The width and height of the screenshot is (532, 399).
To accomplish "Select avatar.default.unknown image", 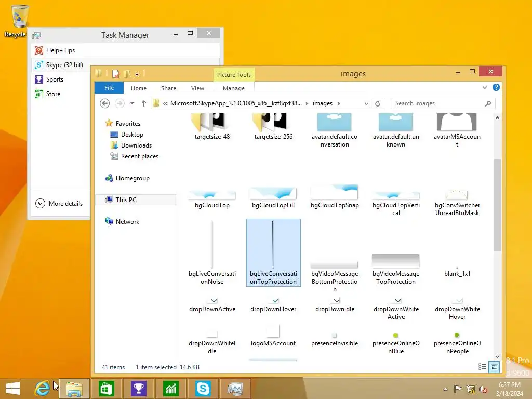I will [396, 130].
